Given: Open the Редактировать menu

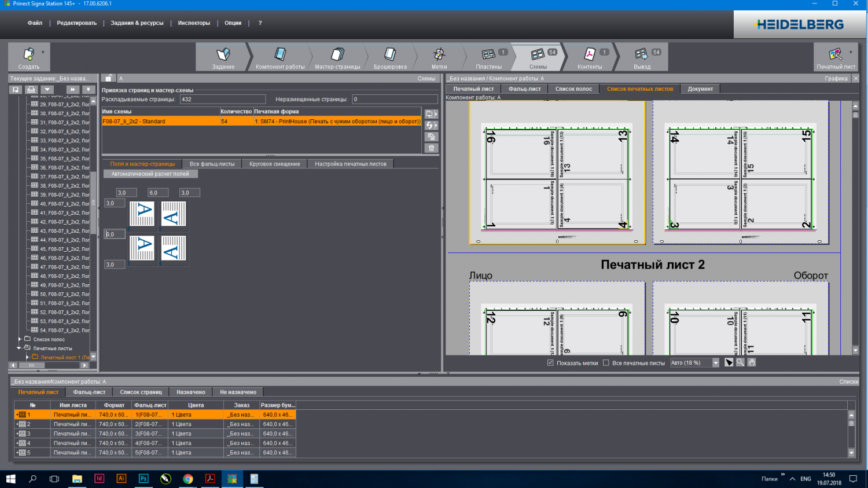Looking at the screenshot, I should click(76, 23).
